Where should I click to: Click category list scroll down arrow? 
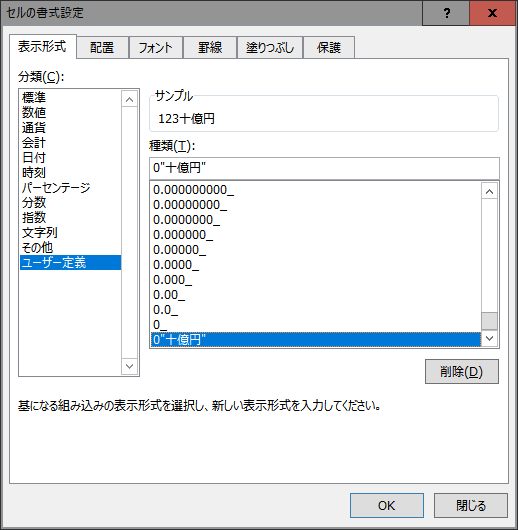pyautogui.click(x=129, y=366)
